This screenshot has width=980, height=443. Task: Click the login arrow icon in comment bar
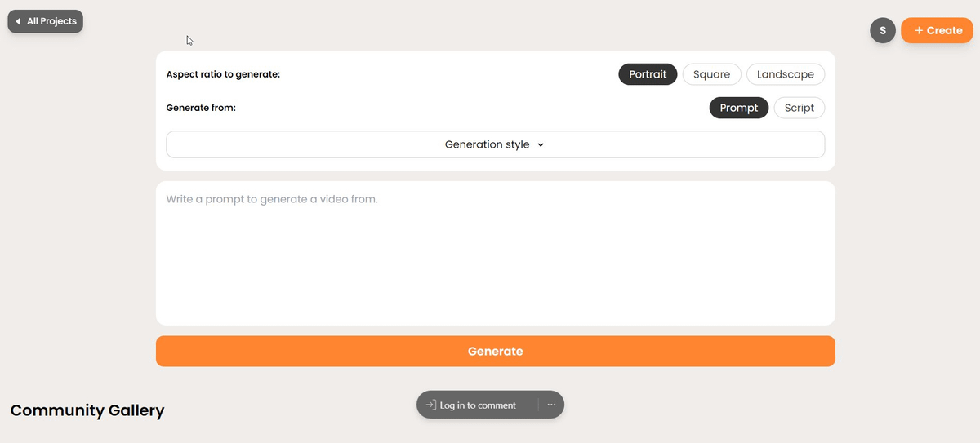(430, 405)
